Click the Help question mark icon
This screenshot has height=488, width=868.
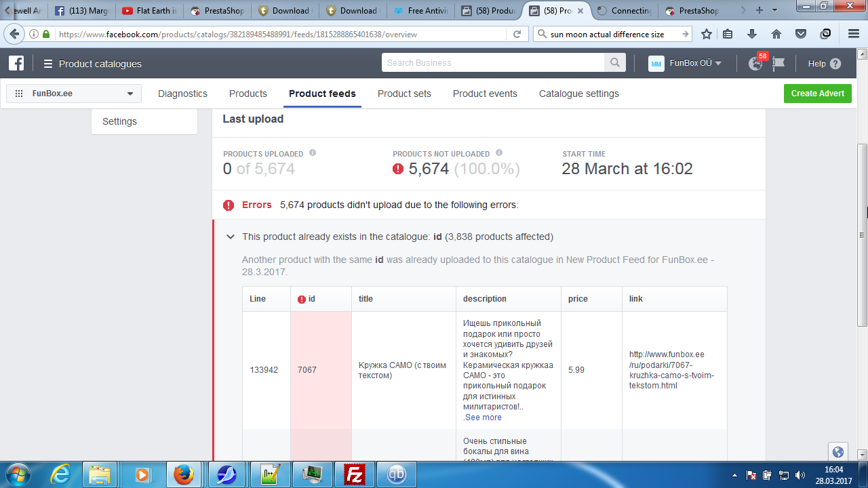point(835,64)
